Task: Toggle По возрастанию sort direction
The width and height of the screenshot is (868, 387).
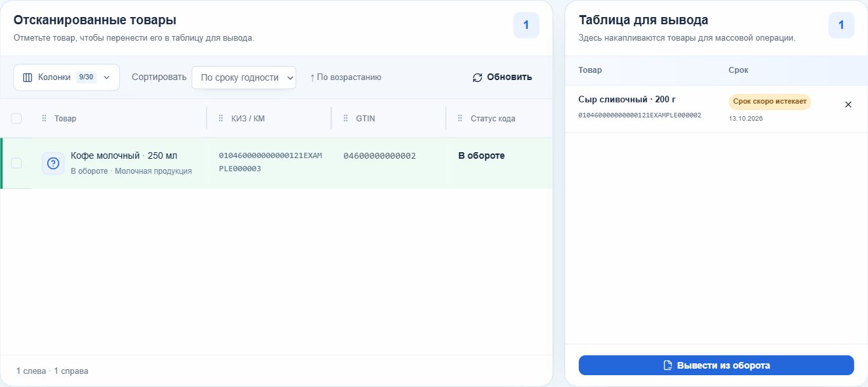Action: (345, 77)
